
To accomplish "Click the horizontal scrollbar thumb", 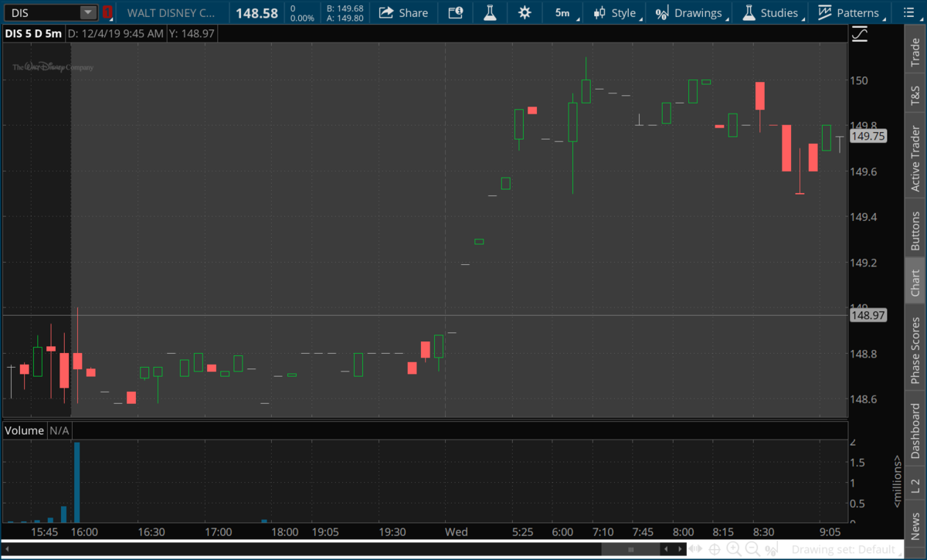I will tap(631, 549).
